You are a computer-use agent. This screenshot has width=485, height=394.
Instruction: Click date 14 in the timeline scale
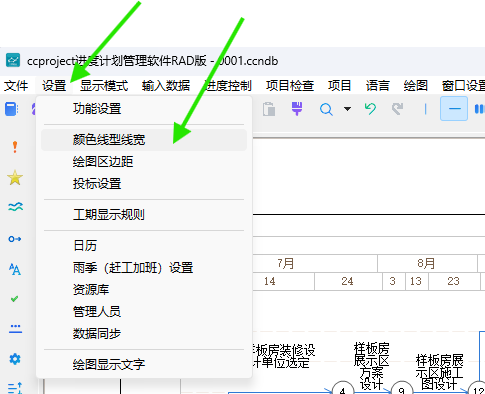point(269,281)
